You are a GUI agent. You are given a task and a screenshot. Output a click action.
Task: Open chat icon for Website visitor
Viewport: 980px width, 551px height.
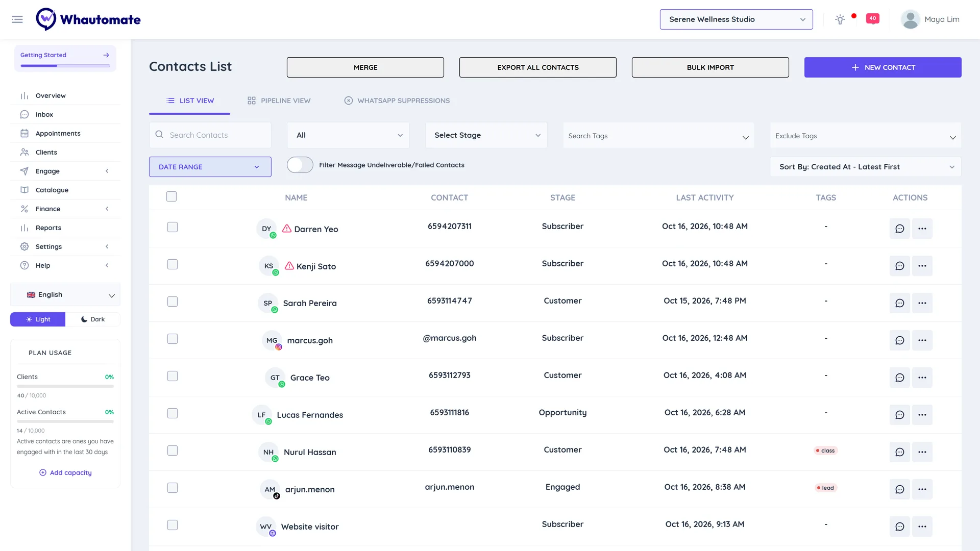[x=900, y=527]
